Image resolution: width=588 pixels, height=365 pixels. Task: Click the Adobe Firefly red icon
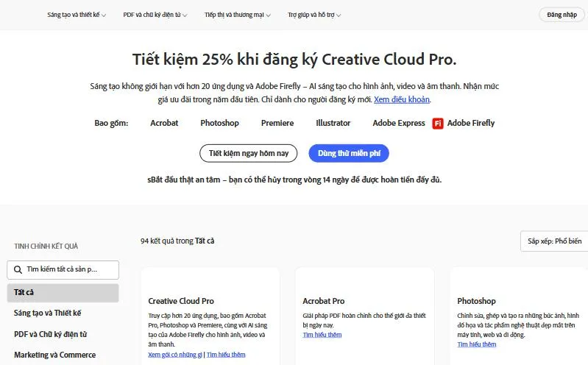pyautogui.click(x=438, y=124)
